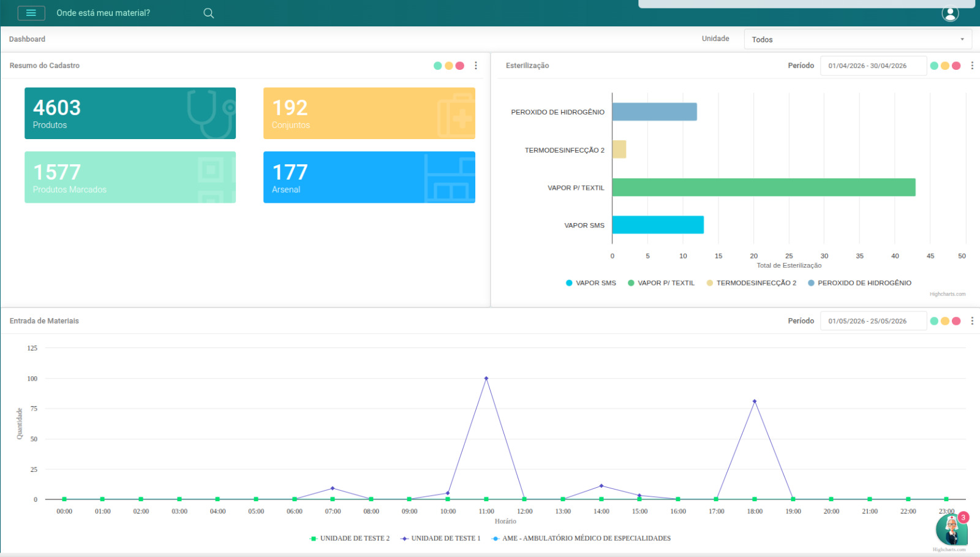Viewport: 980px width, 557px height.
Task: Click yellow dot in Resumo do Cadastro
Action: 449,66
